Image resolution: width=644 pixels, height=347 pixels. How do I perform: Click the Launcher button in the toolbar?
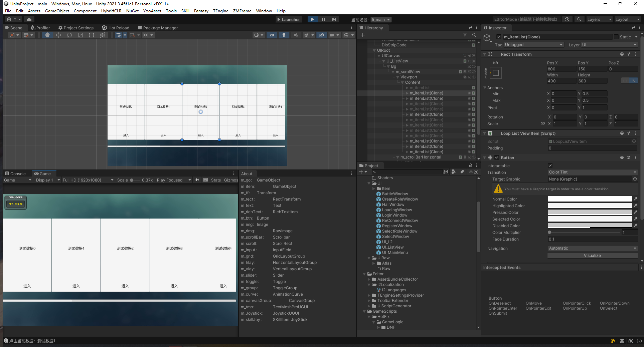click(x=289, y=19)
